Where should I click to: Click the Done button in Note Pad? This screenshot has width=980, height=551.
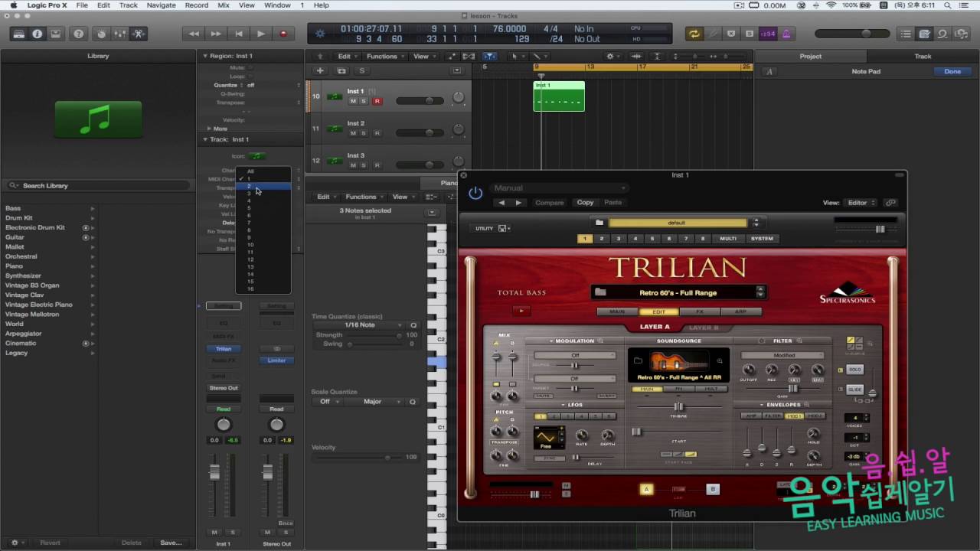click(x=952, y=71)
